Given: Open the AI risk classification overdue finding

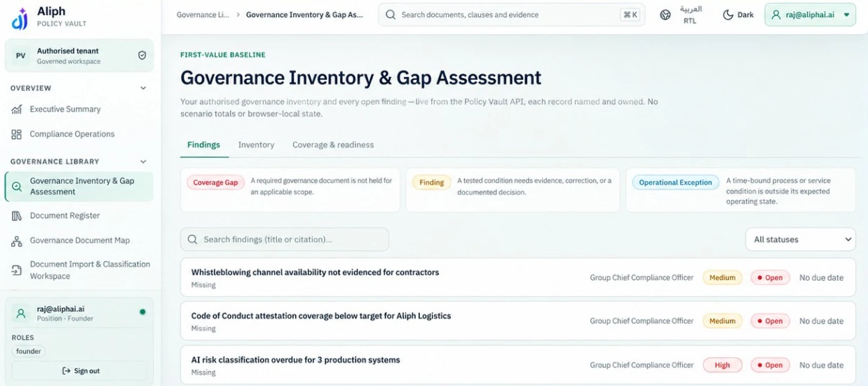Looking at the screenshot, I should [x=518, y=364].
